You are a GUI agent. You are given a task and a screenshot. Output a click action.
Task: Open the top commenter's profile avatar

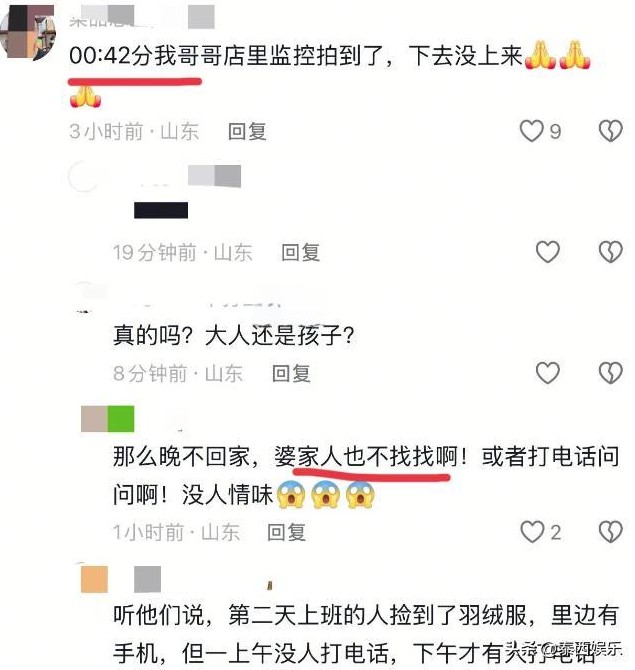28,32
